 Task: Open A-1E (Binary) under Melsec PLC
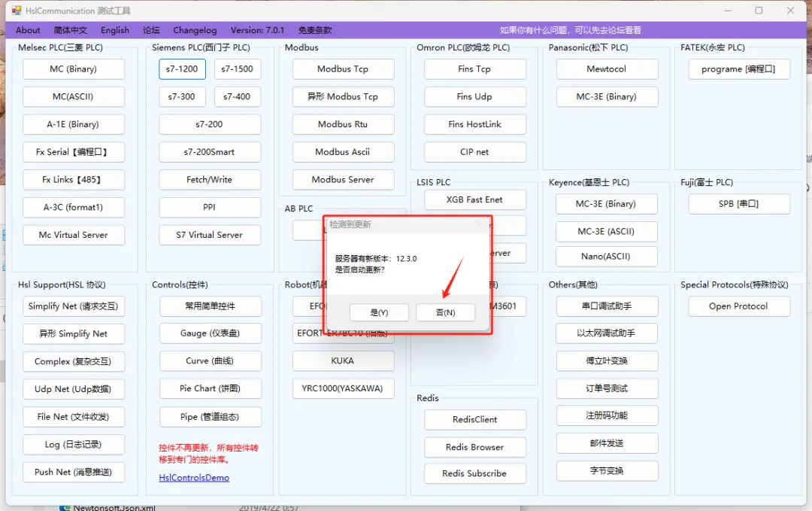[74, 124]
